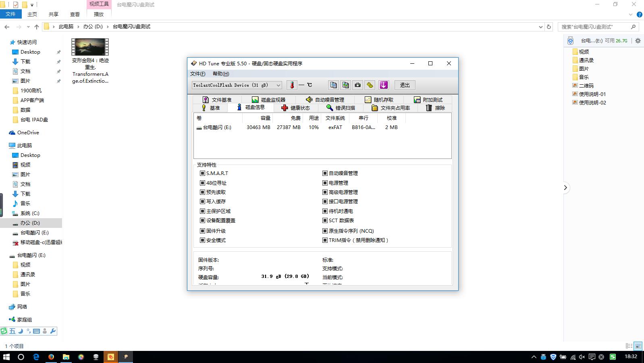The width and height of the screenshot is (644, 363).
Task: Switch to the 文件夹占用率 tab
Action: tap(391, 108)
